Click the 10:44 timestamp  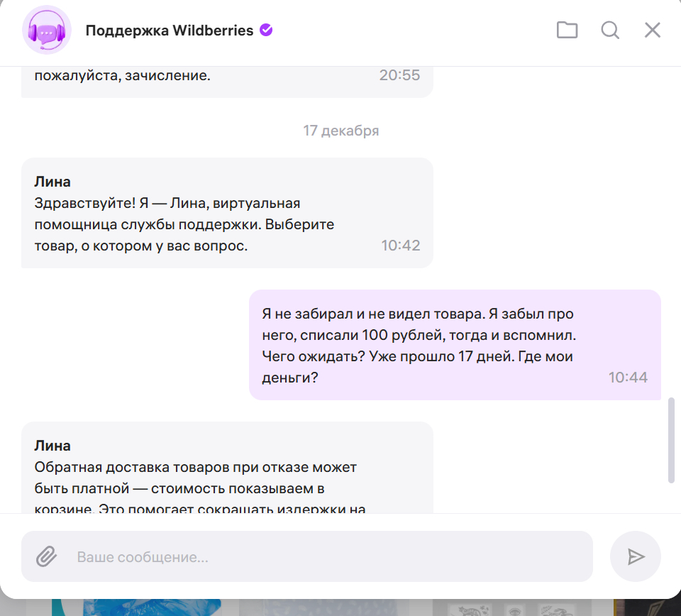pos(628,377)
